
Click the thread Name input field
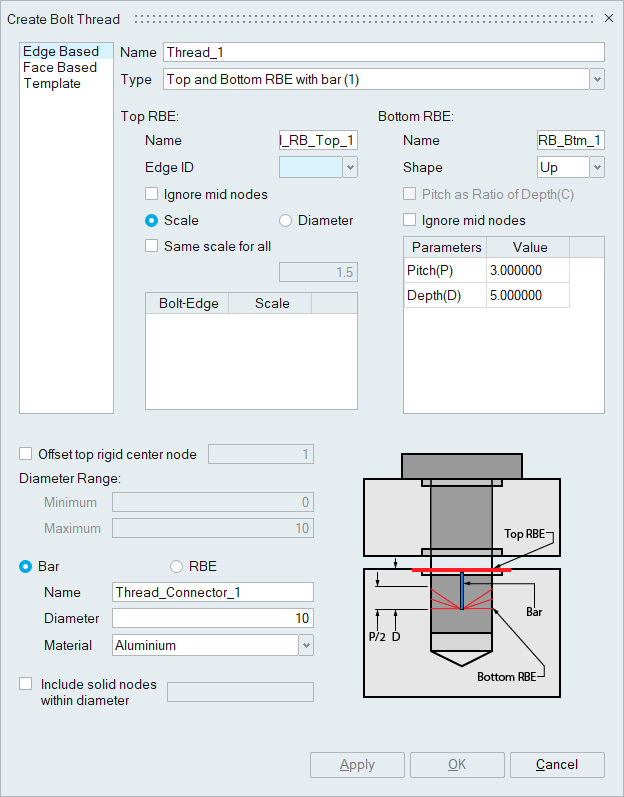[384, 52]
